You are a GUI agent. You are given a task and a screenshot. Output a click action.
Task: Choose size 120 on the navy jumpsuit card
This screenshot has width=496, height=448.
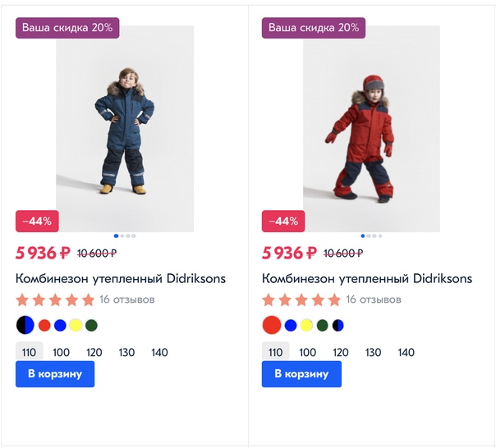coord(94,352)
